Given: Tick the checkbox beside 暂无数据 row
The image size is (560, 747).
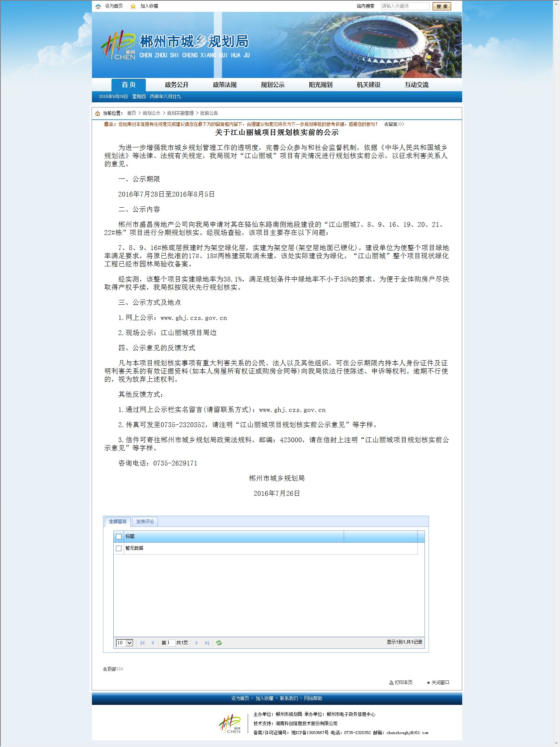Looking at the screenshot, I should (118, 548).
